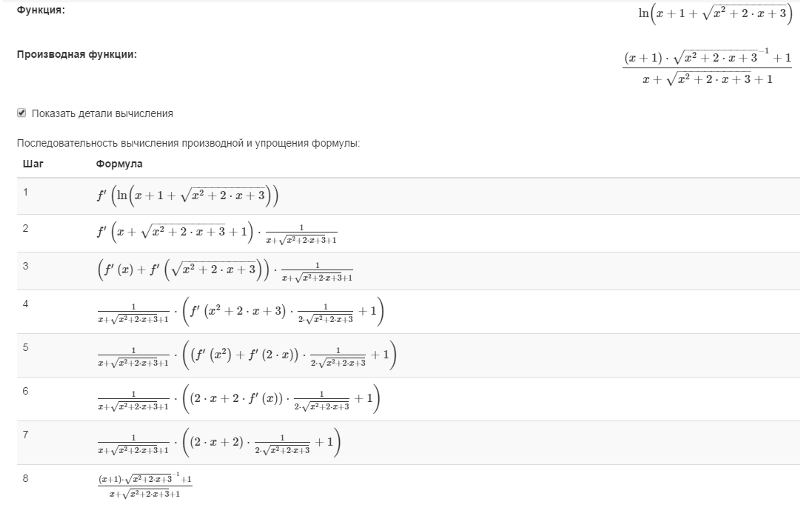Click the final step 8 fraction formula
Viewport: 800px width, 516px height.
click(x=145, y=485)
